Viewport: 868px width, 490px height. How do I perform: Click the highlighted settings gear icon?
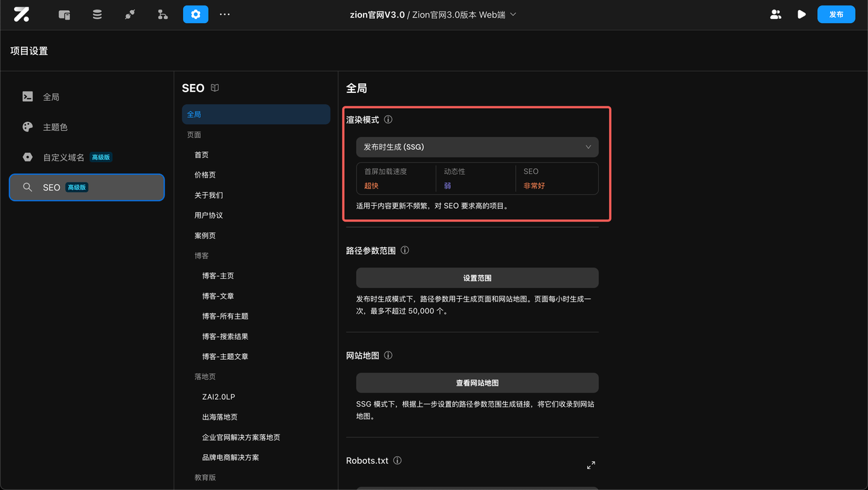[x=195, y=14]
